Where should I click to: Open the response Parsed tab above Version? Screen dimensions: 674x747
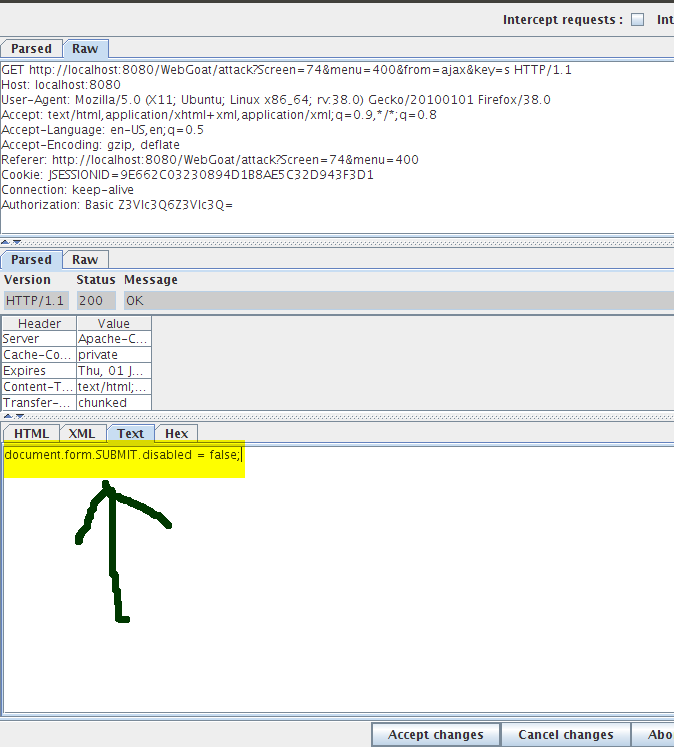(31, 260)
